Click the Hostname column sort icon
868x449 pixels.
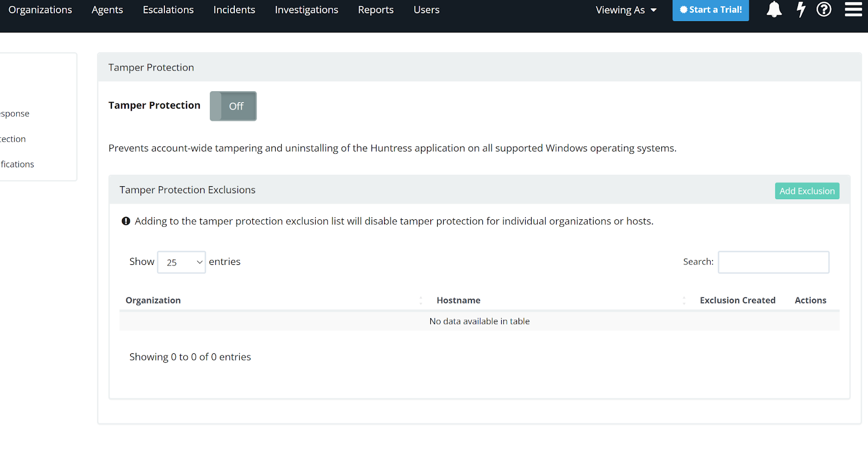(x=684, y=300)
